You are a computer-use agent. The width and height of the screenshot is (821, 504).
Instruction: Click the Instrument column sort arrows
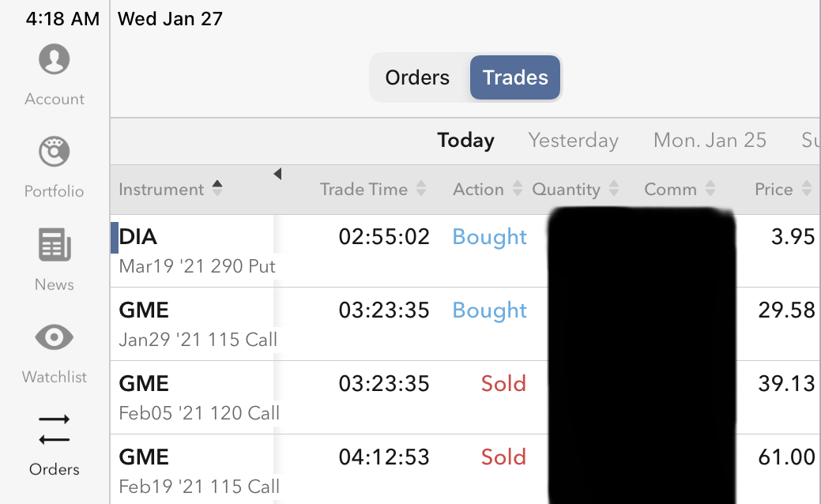click(x=217, y=189)
